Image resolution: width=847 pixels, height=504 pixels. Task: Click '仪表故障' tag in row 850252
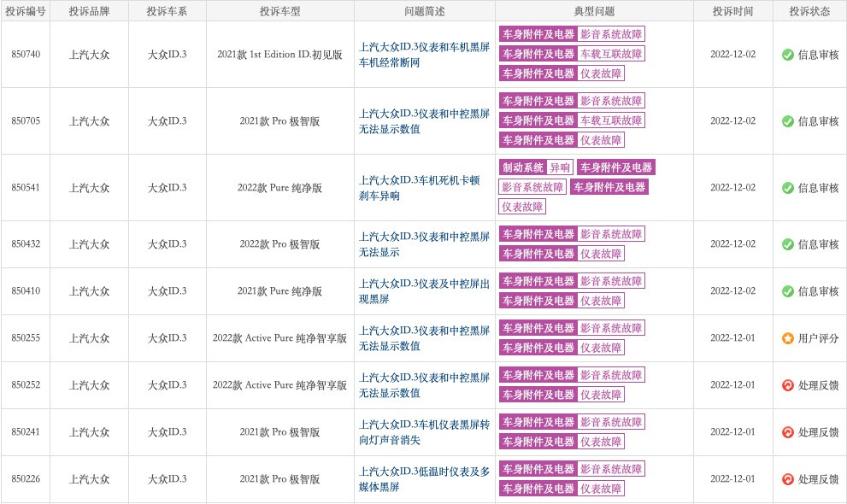(x=601, y=395)
